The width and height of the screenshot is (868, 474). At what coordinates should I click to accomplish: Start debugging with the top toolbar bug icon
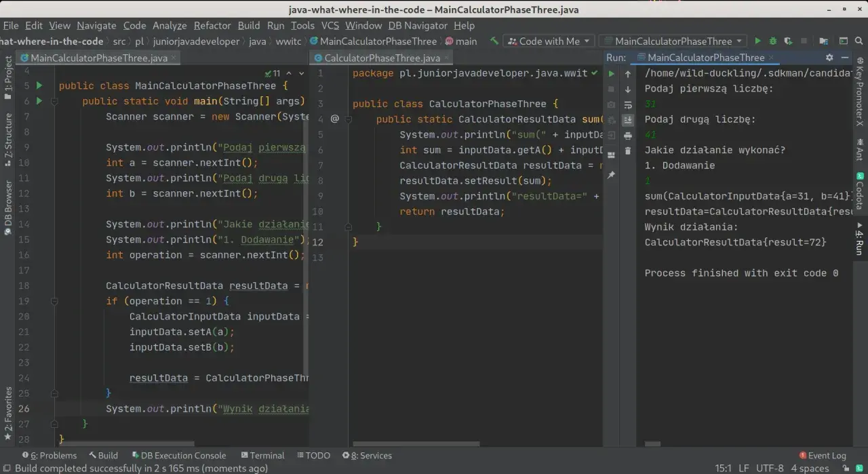(x=772, y=41)
